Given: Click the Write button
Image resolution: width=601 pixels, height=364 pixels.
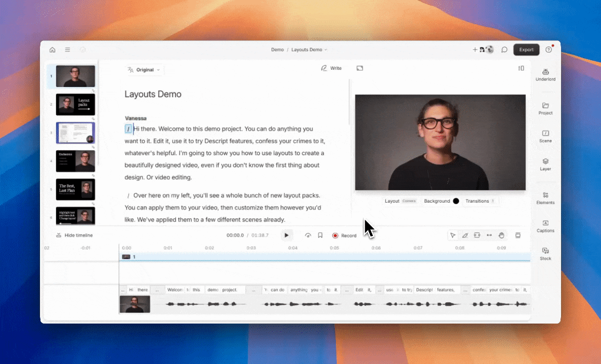Looking at the screenshot, I should (331, 68).
